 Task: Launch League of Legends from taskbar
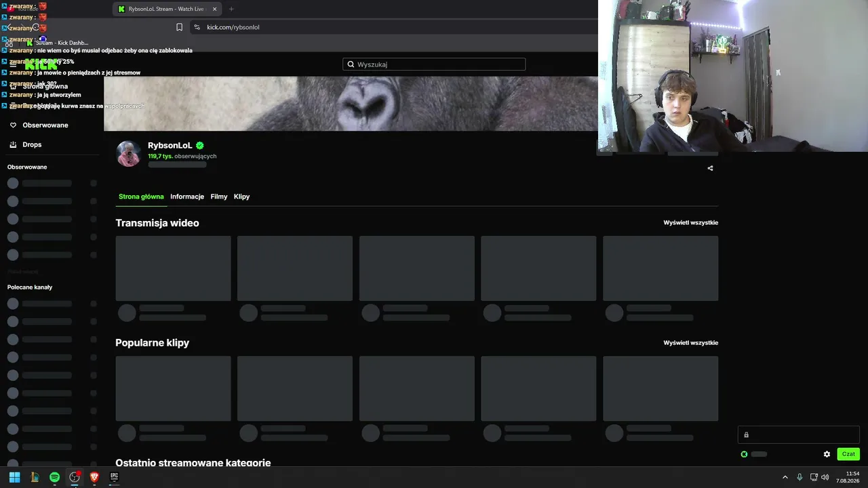pyautogui.click(x=35, y=477)
